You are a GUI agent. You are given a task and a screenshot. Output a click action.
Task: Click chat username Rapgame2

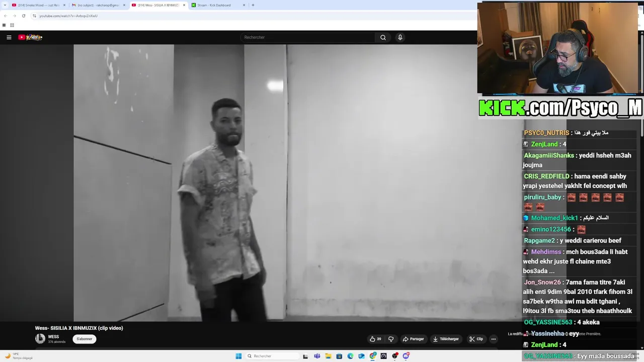539,240
